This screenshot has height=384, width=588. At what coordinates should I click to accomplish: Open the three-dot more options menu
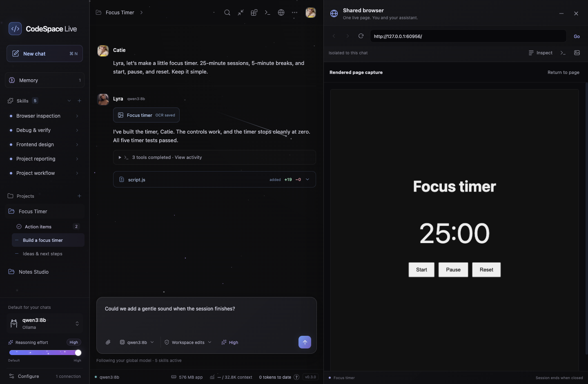[294, 13]
